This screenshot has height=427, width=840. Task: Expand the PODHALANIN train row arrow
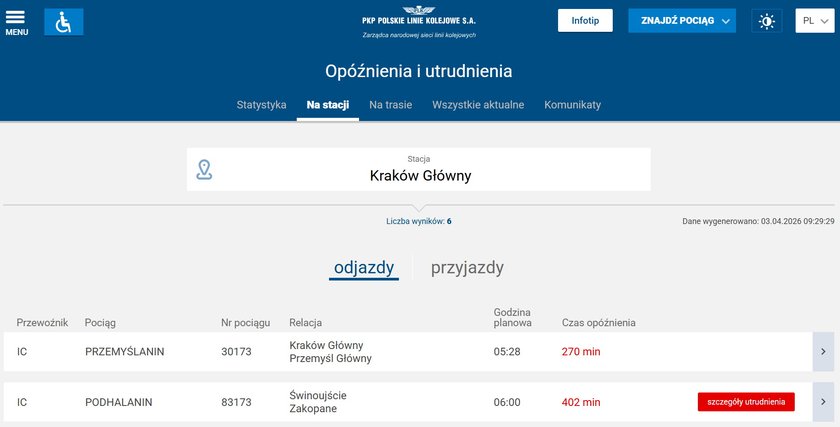click(823, 402)
